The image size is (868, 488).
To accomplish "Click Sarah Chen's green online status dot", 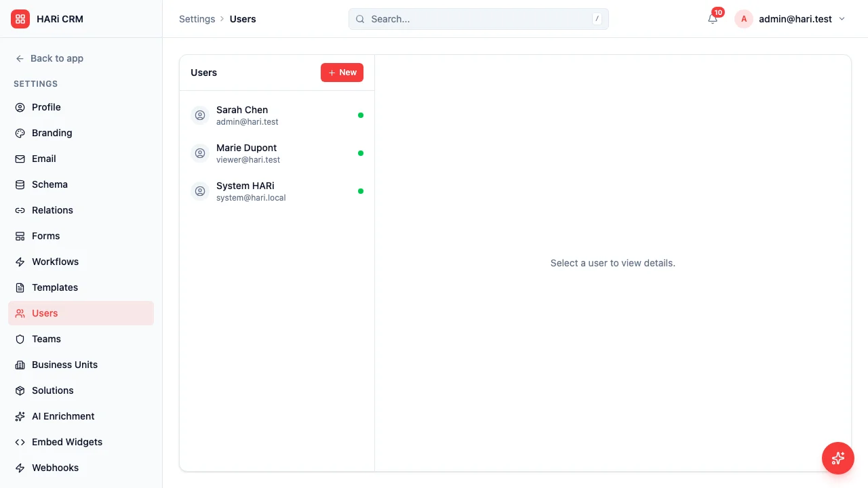I will 361,115.
